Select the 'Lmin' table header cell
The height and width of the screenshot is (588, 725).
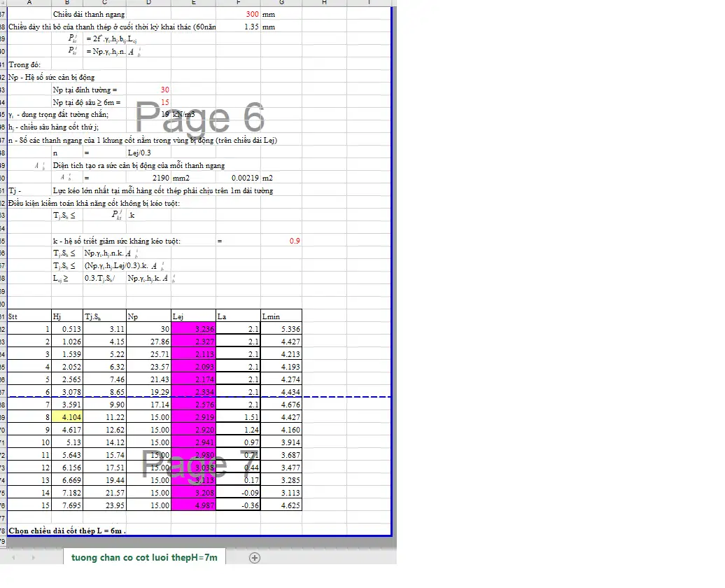point(281,316)
